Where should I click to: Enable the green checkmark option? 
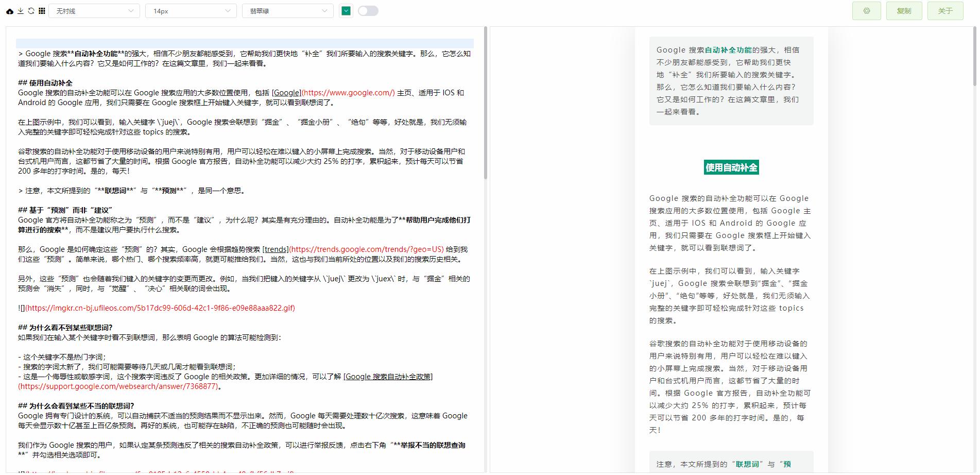tap(347, 10)
